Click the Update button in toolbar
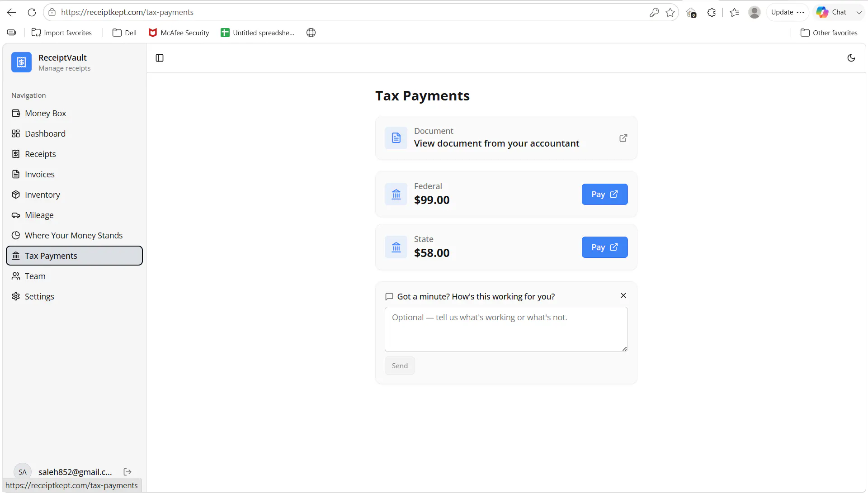The width and height of the screenshot is (868, 494). [788, 12]
